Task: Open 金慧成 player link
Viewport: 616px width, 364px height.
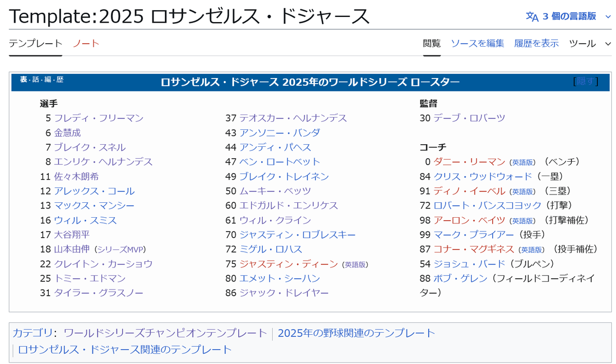Action: [x=67, y=132]
